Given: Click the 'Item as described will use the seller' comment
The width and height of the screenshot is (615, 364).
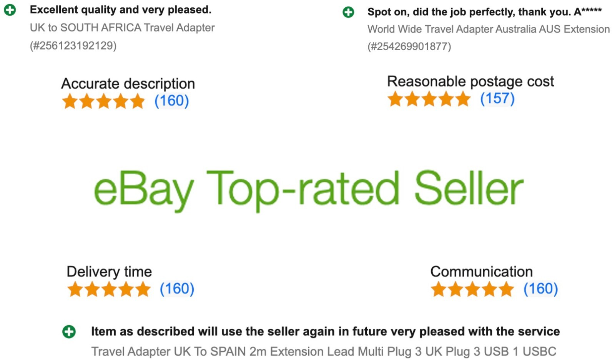Looking at the screenshot, I should (x=325, y=331).
